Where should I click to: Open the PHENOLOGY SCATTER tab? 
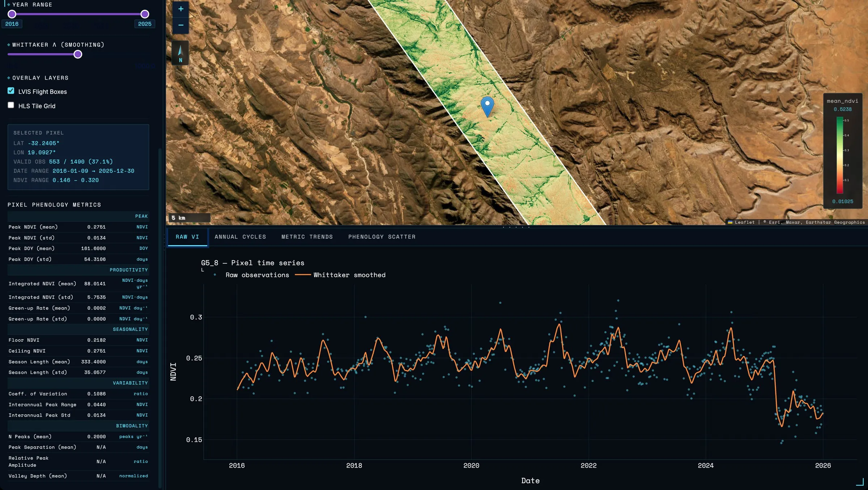tap(382, 237)
